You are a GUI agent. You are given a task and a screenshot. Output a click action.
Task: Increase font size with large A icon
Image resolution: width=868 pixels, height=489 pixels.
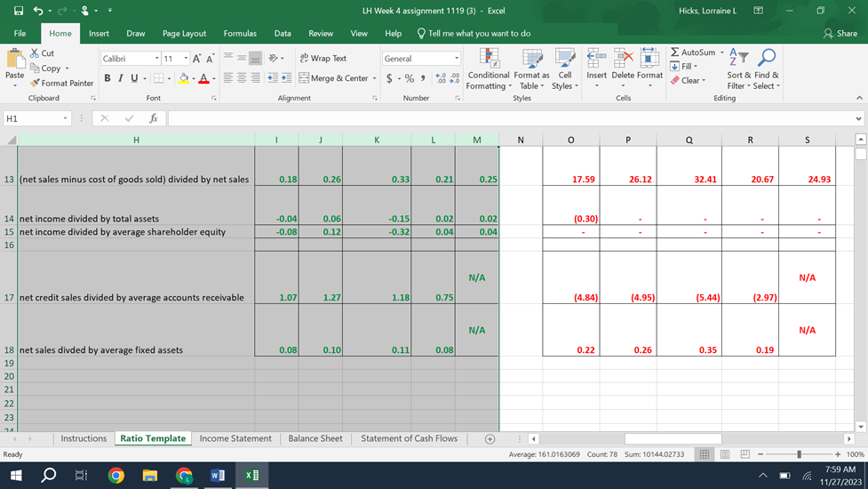point(196,59)
